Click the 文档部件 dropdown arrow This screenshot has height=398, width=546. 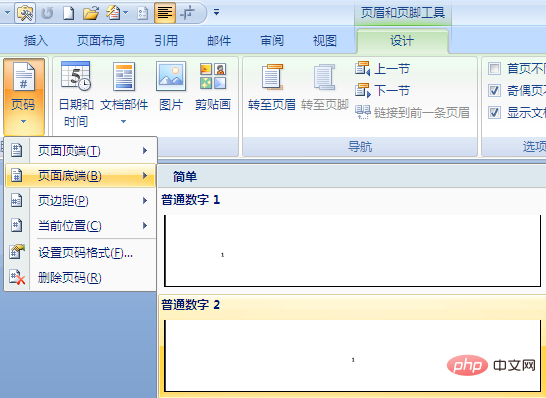click(124, 122)
